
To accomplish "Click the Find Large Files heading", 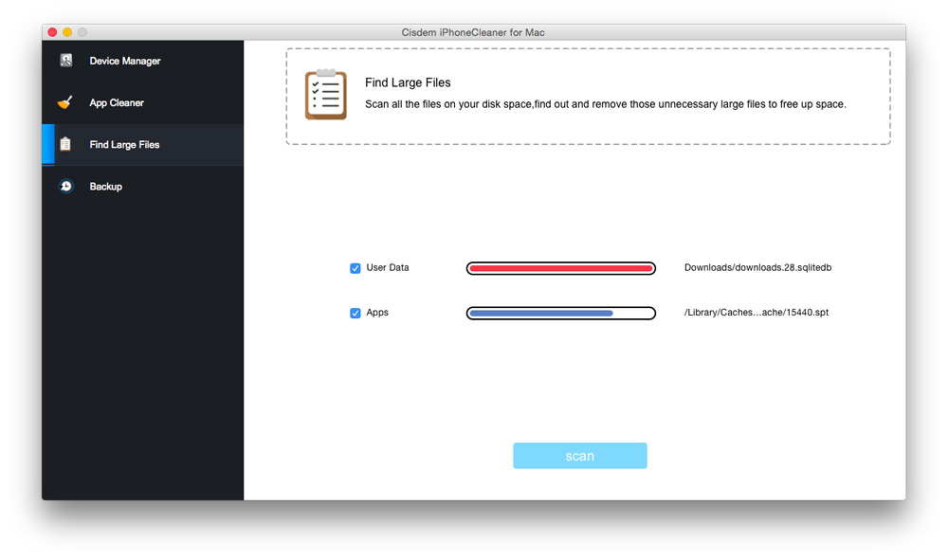I will 408,82.
